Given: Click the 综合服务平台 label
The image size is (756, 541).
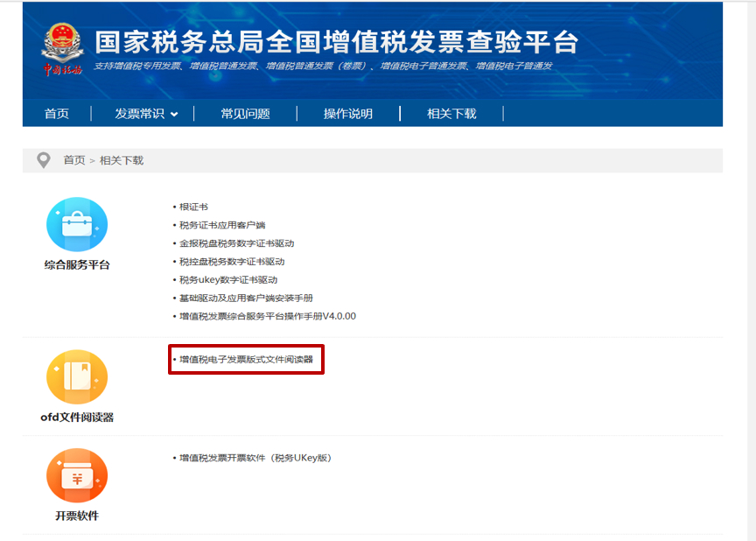Looking at the screenshot, I should 77,264.
